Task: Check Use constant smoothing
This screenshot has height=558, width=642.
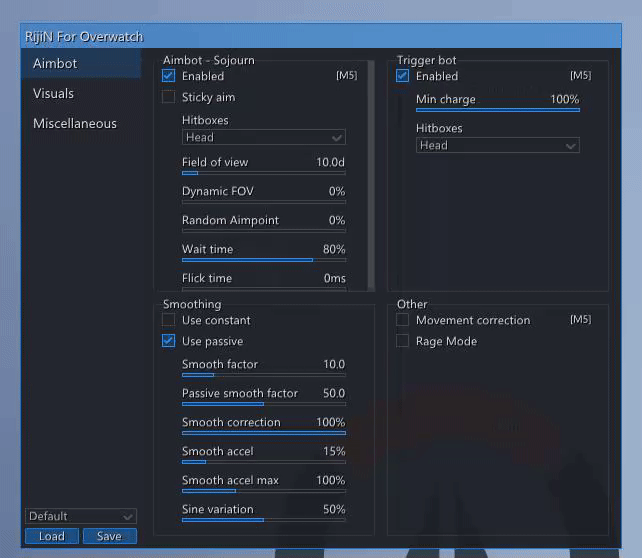Action: (168, 320)
